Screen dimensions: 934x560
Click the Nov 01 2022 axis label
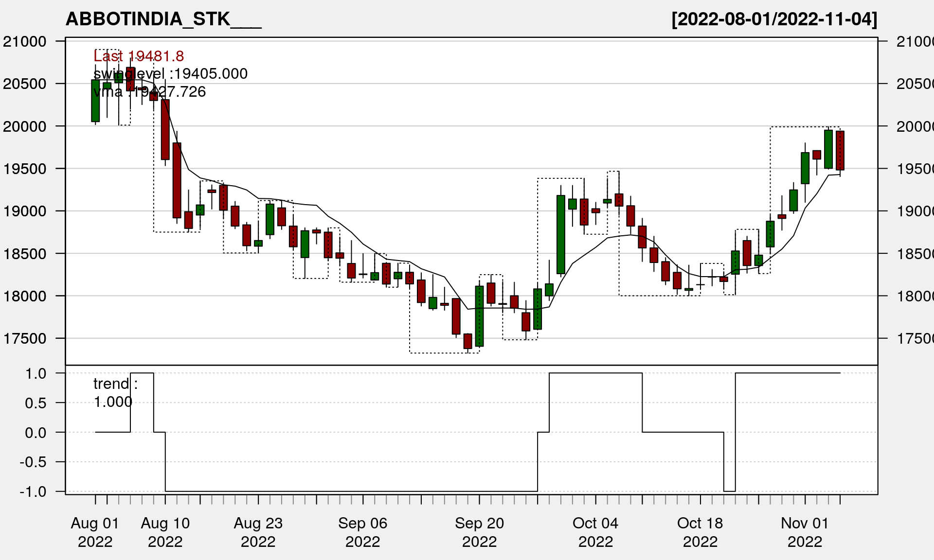805,532
